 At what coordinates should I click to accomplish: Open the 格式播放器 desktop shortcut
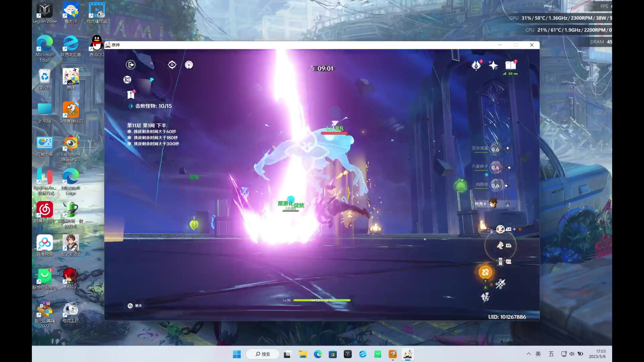pos(97,13)
